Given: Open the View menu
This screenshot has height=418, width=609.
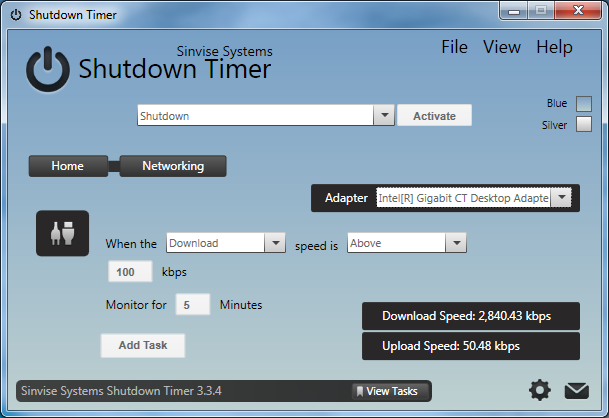Looking at the screenshot, I should coord(502,47).
